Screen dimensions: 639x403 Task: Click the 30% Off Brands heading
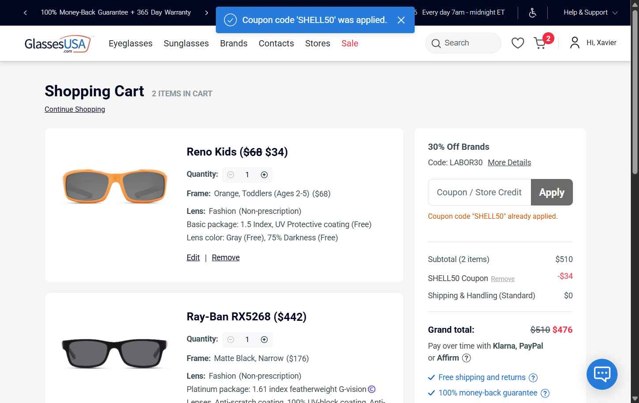point(458,147)
